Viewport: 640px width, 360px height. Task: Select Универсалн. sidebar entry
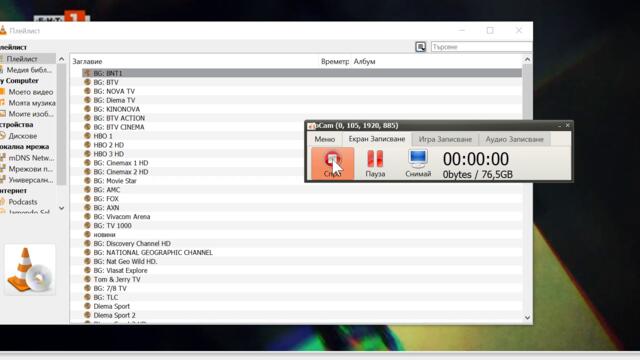click(28, 180)
